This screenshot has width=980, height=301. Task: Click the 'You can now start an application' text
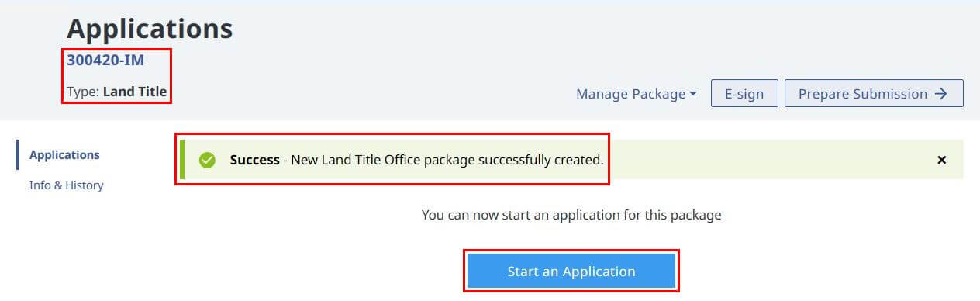(571, 215)
